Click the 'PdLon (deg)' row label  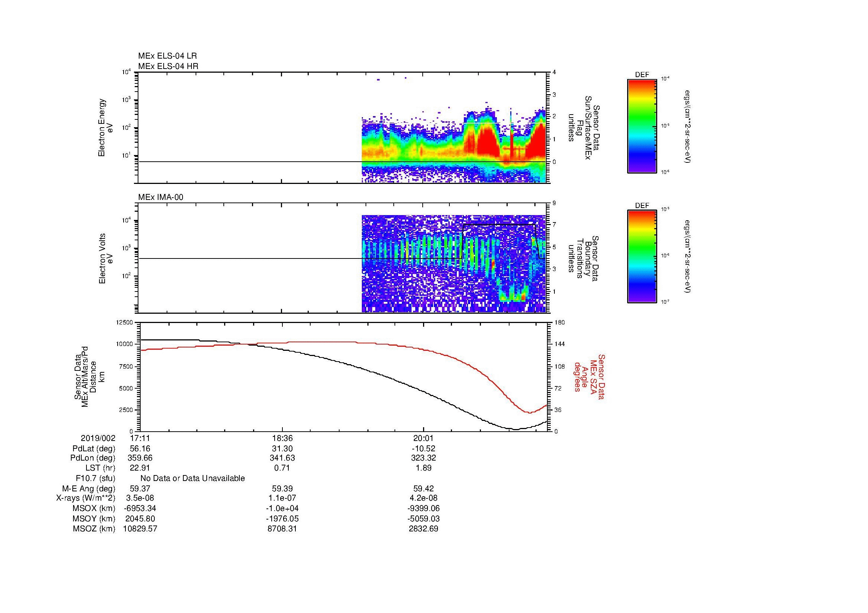[93, 458]
